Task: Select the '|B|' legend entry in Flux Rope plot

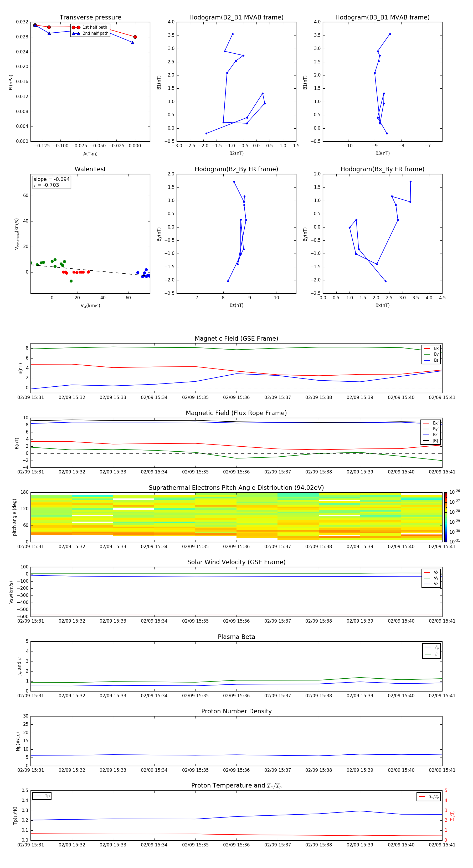Action: [x=431, y=441]
